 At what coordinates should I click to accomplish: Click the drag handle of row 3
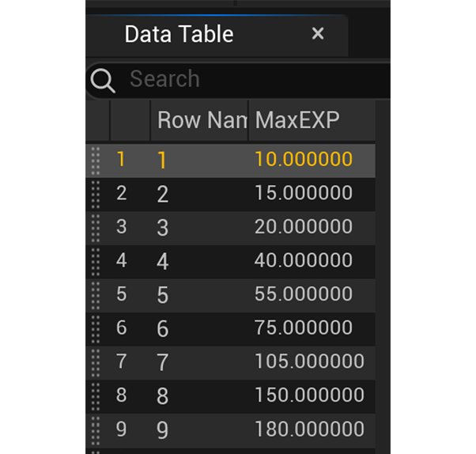(x=96, y=228)
